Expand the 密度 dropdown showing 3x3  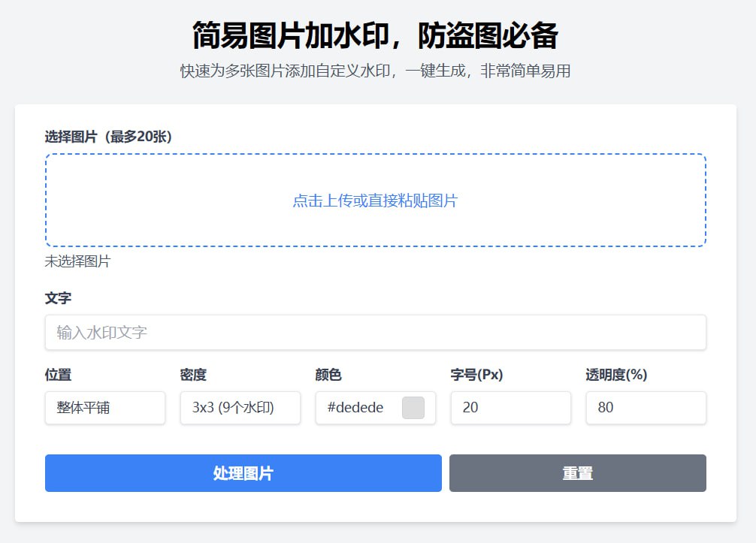tap(240, 408)
